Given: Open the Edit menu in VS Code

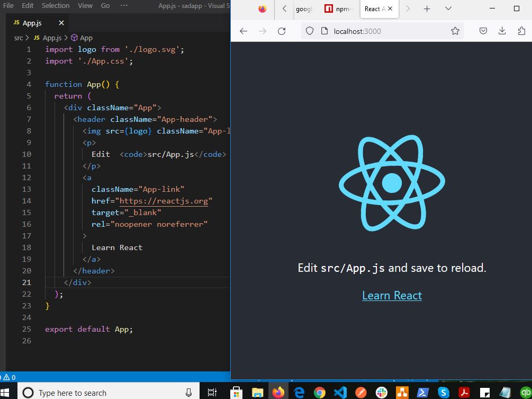Looking at the screenshot, I should point(28,6).
